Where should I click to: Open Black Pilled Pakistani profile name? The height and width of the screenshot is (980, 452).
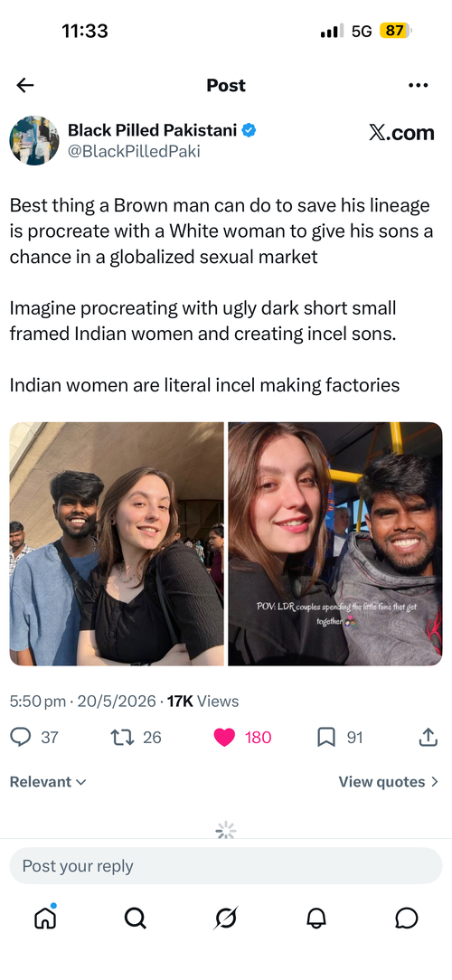[x=152, y=130]
